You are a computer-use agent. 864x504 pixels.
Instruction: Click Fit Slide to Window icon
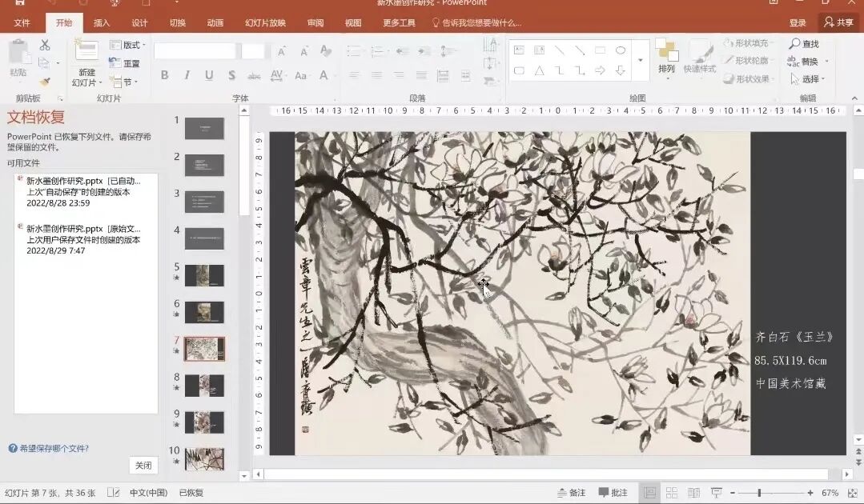point(853,493)
